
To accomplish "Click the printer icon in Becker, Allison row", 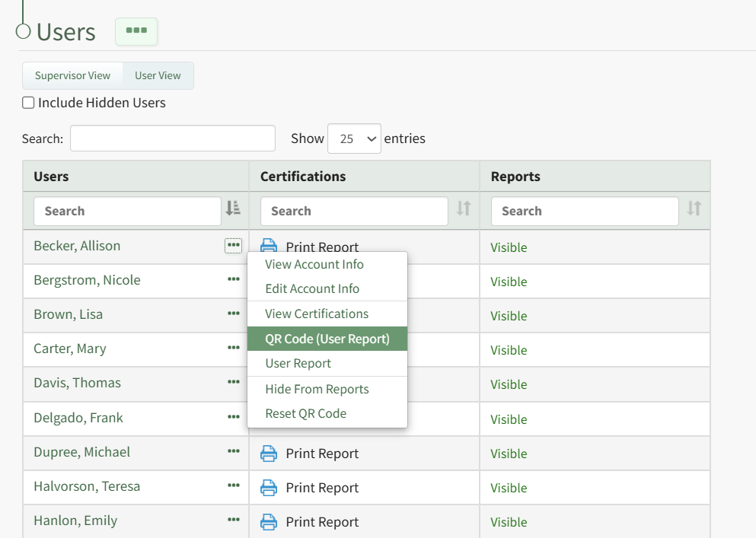I will 269,245.
